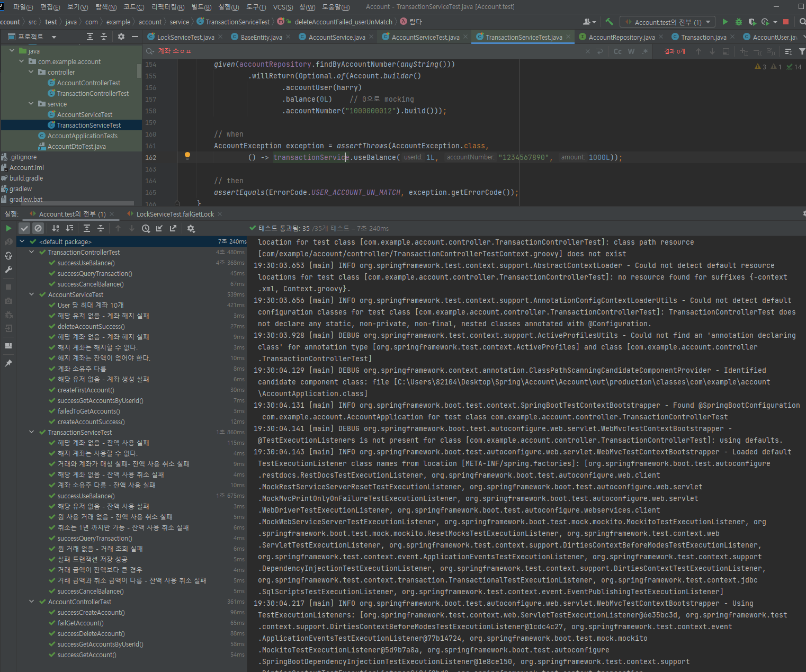Close the TransactionServiceTest.java tab
The width and height of the screenshot is (806, 672).
568,37
